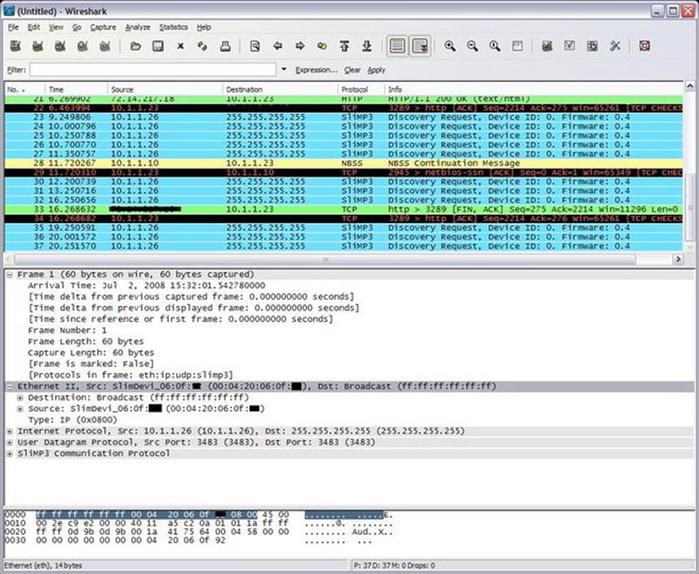Screen dimensions: 699x574
Task: Go forward in packet history arrow
Action: click(300, 46)
